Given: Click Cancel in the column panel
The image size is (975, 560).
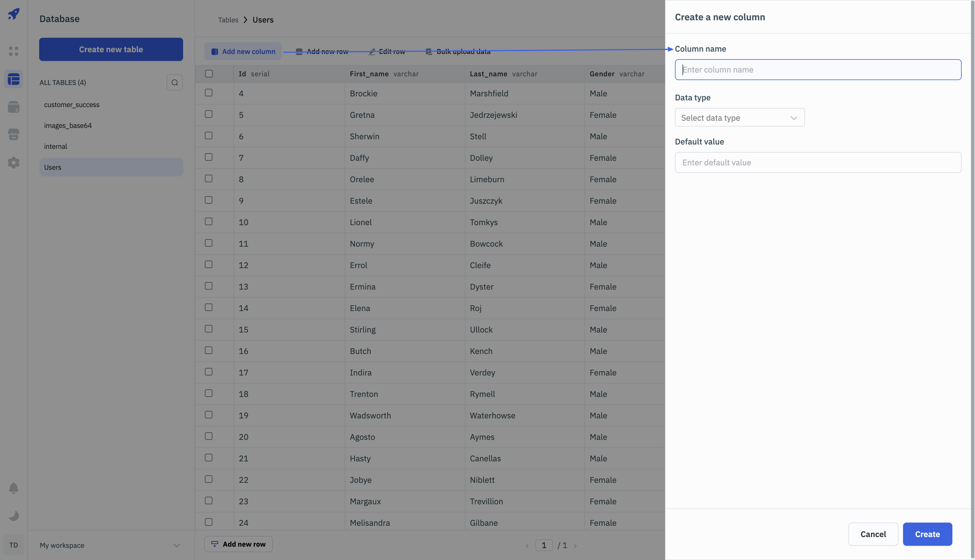Looking at the screenshot, I should 873,534.
